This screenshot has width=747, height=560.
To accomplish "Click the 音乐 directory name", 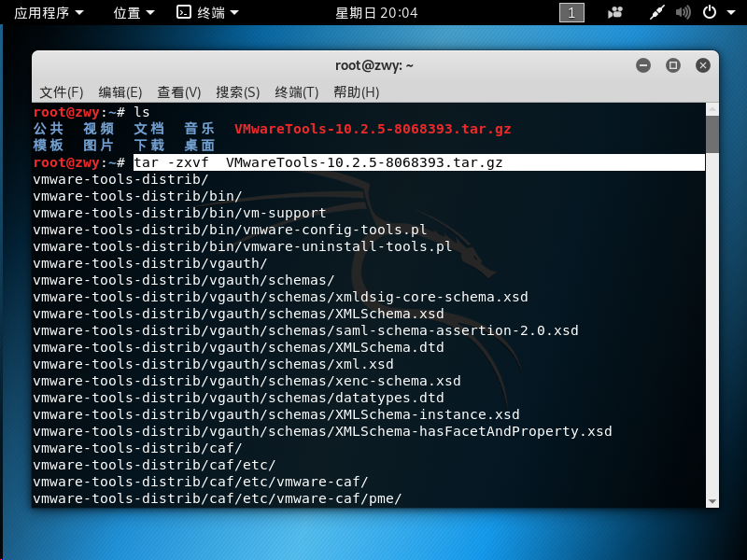I will point(200,129).
